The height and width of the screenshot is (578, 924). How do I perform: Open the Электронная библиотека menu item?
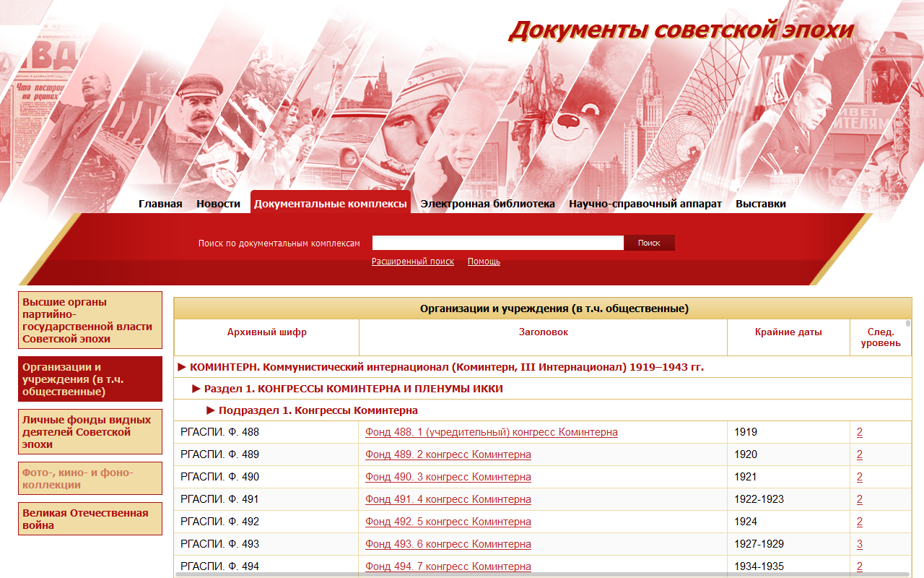point(488,204)
